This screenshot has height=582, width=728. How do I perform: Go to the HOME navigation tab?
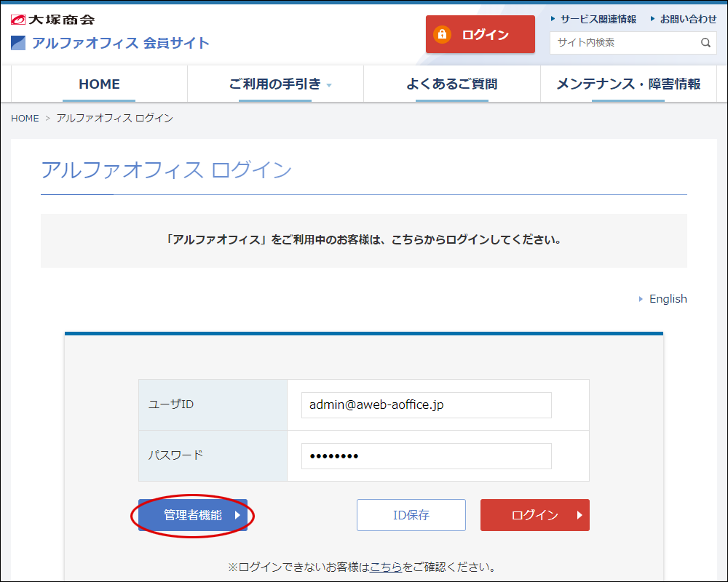click(99, 84)
